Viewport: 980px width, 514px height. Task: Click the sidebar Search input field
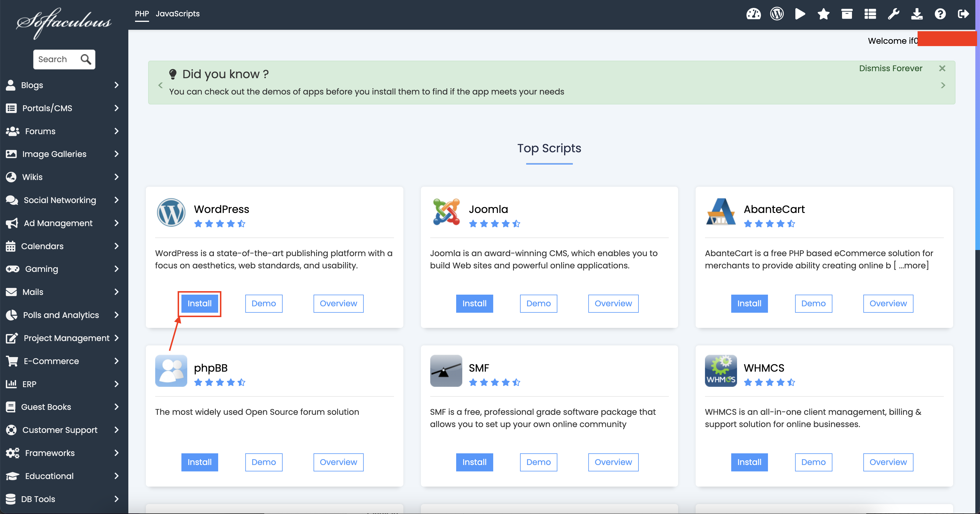[55, 59]
